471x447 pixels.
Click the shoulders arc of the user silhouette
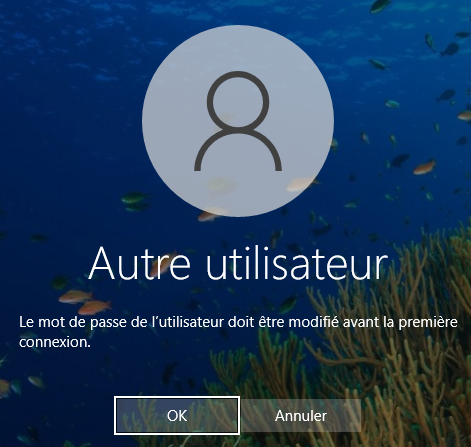(x=238, y=149)
